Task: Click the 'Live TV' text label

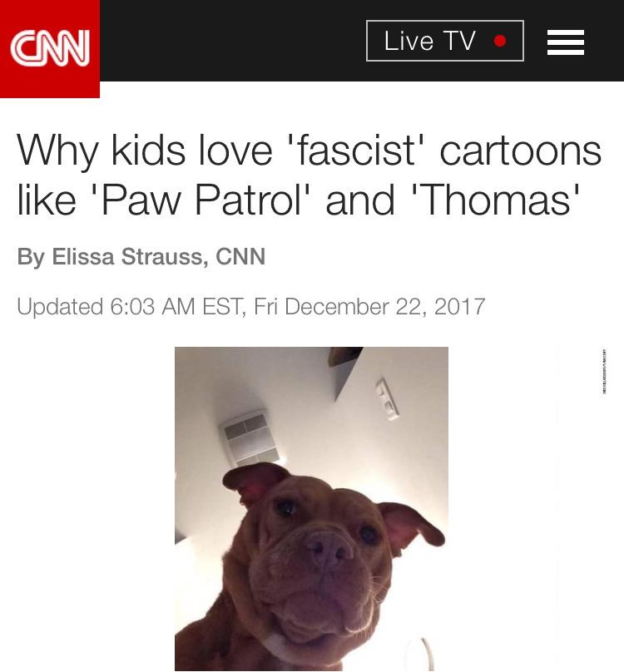Action: coord(429,41)
